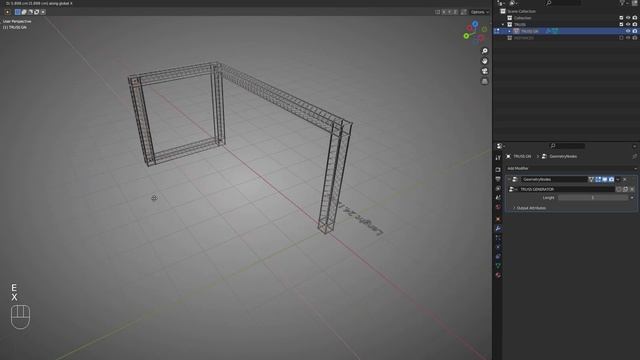
Task: Open the Object properties tab
Action: pyautogui.click(x=498, y=219)
